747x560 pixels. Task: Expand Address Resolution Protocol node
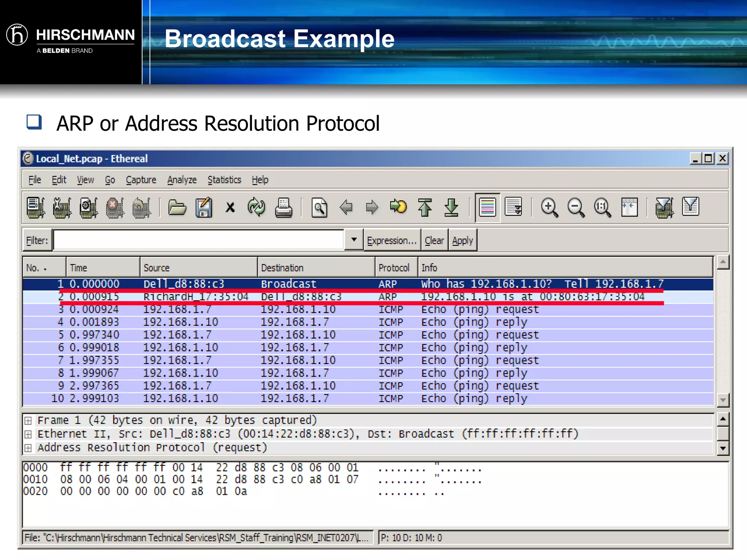coord(28,448)
